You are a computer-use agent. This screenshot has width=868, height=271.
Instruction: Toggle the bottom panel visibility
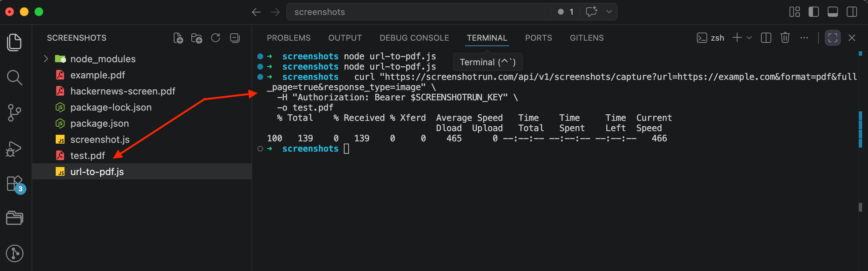click(833, 12)
